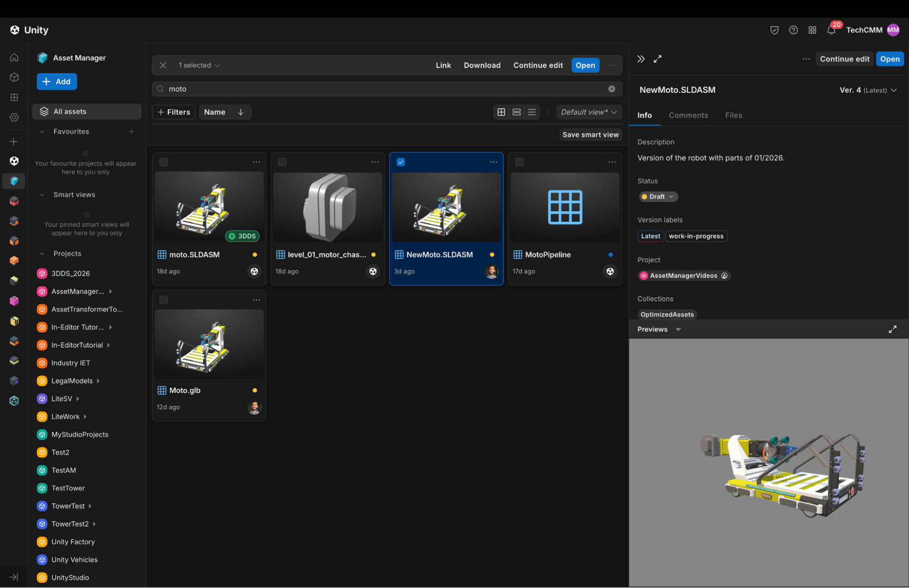Click Open in the details panel
The image size is (909, 588).
890,59
